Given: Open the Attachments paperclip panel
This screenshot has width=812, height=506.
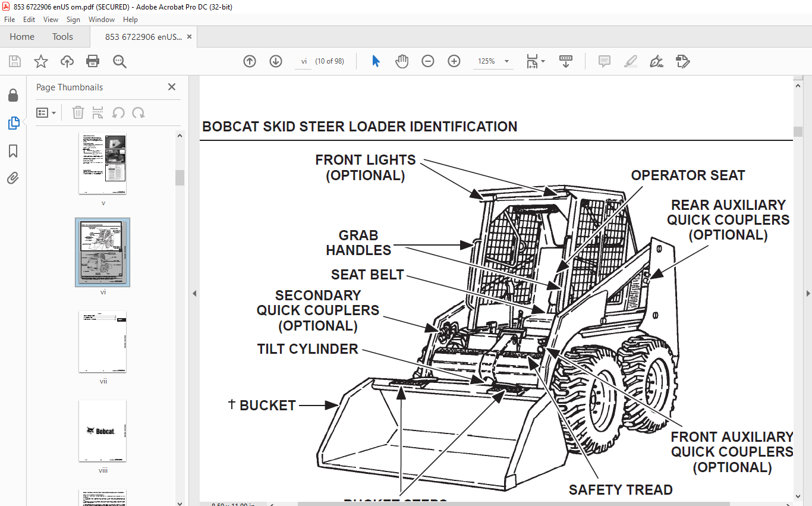Looking at the screenshot, I should point(13,178).
